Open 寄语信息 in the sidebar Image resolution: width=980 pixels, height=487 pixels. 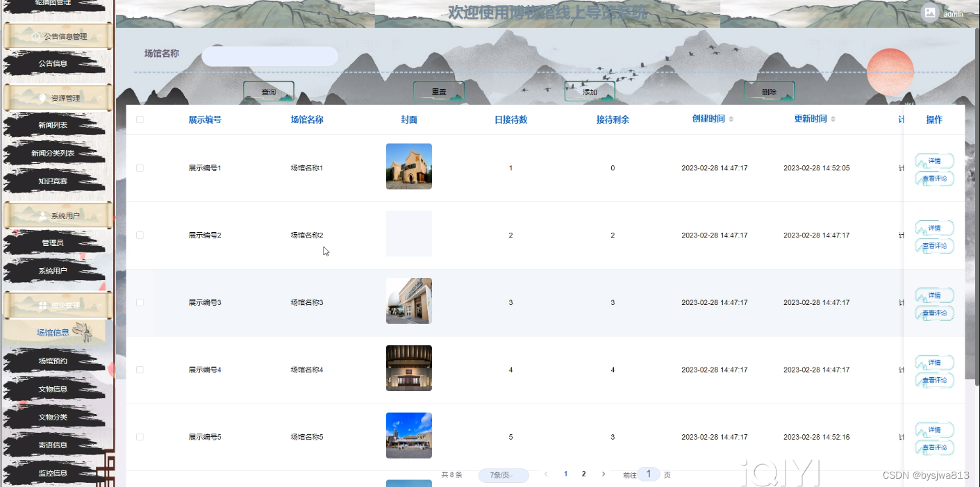(x=53, y=445)
